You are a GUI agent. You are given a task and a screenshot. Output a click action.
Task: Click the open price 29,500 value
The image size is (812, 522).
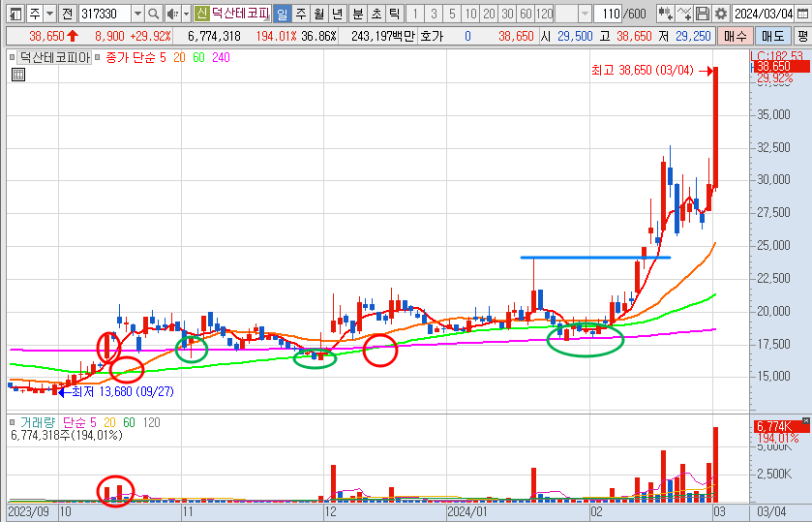(575, 36)
